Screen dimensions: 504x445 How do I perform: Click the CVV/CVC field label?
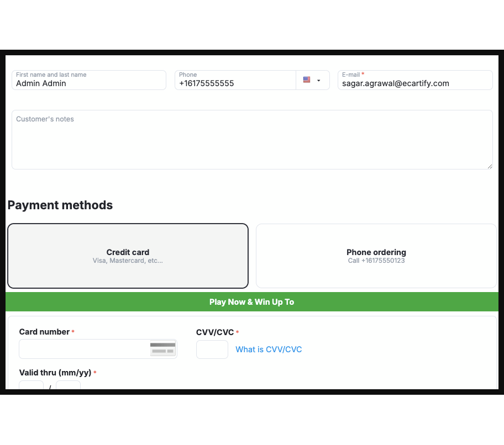click(215, 332)
